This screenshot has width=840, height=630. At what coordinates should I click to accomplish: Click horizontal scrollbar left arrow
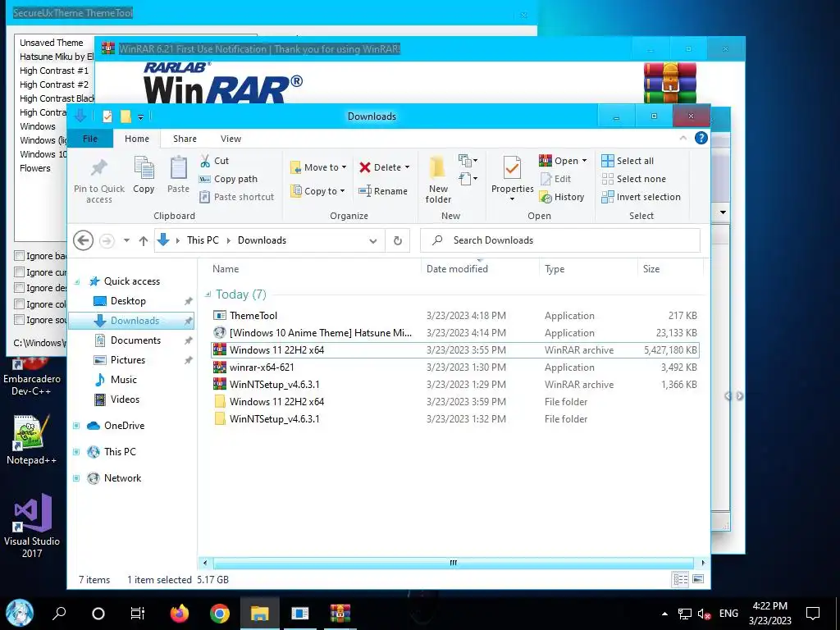tap(204, 563)
